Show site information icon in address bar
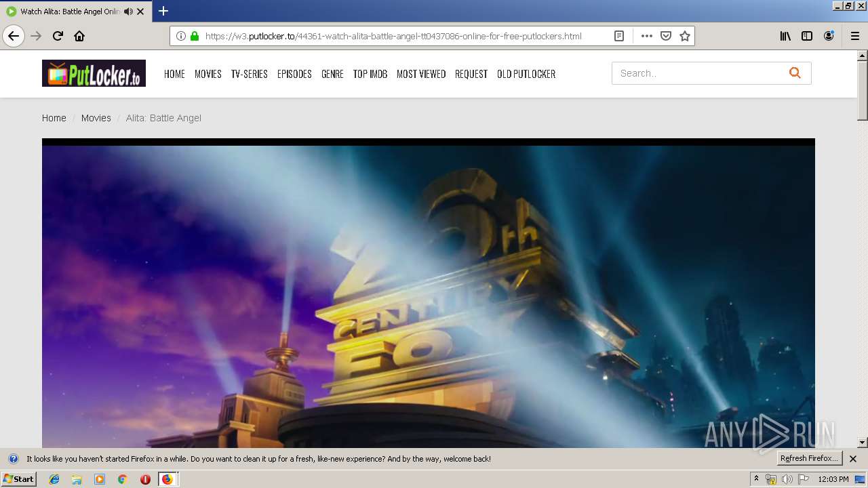Image resolution: width=868 pixels, height=488 pixels. [181, 36]
